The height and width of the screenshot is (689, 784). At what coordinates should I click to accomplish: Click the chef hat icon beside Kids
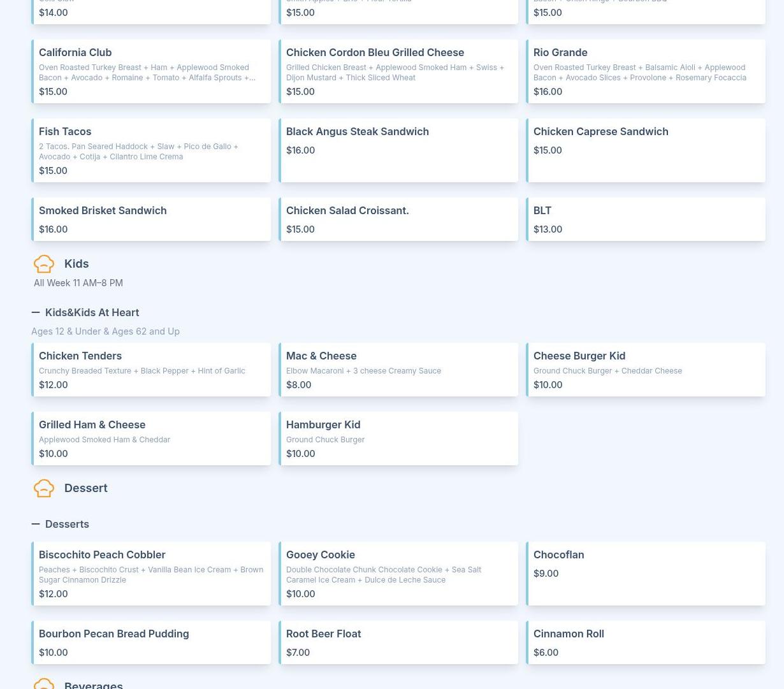pos(44,264)
